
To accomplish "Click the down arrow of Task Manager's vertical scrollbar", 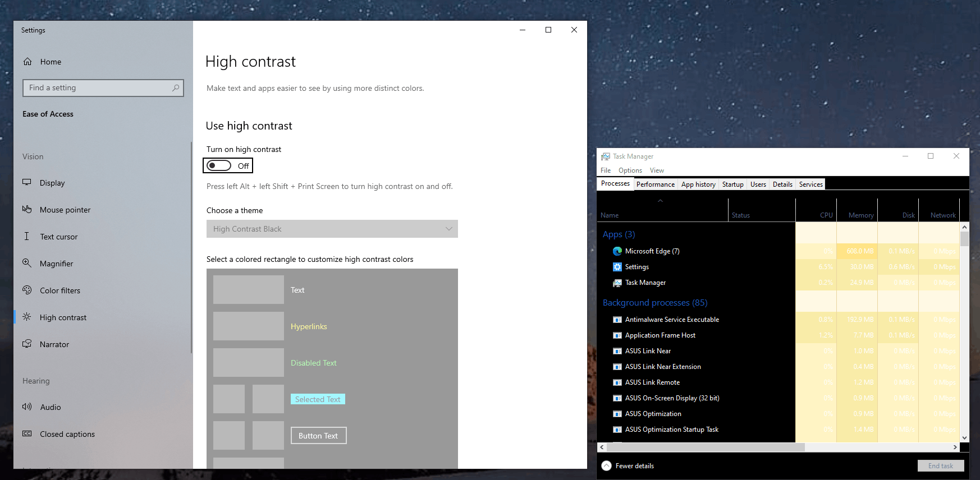I will click(x=965, y=438).
